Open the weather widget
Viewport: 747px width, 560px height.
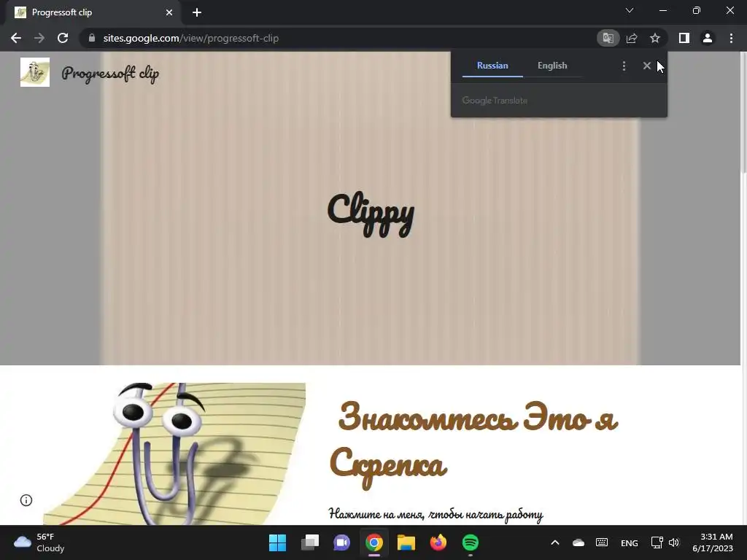39,542
